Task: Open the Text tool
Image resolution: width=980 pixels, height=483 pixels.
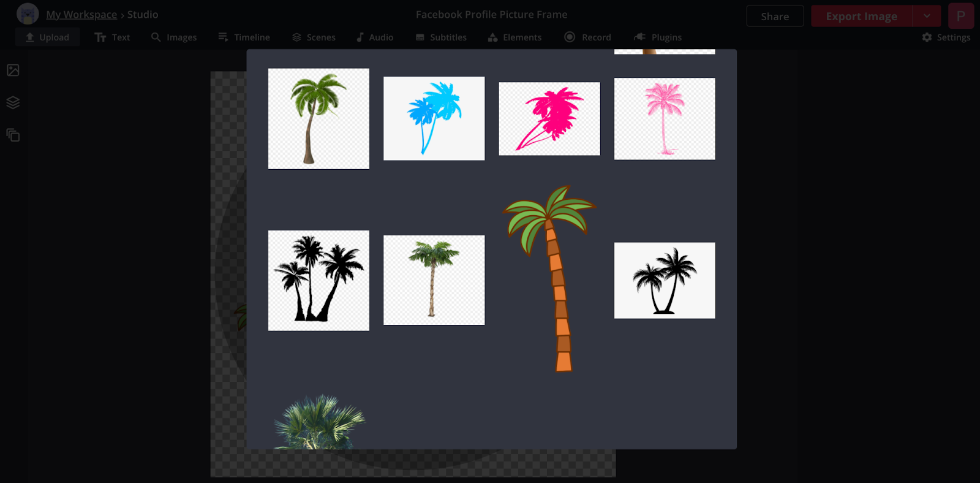Action: [x=112, y=37]
